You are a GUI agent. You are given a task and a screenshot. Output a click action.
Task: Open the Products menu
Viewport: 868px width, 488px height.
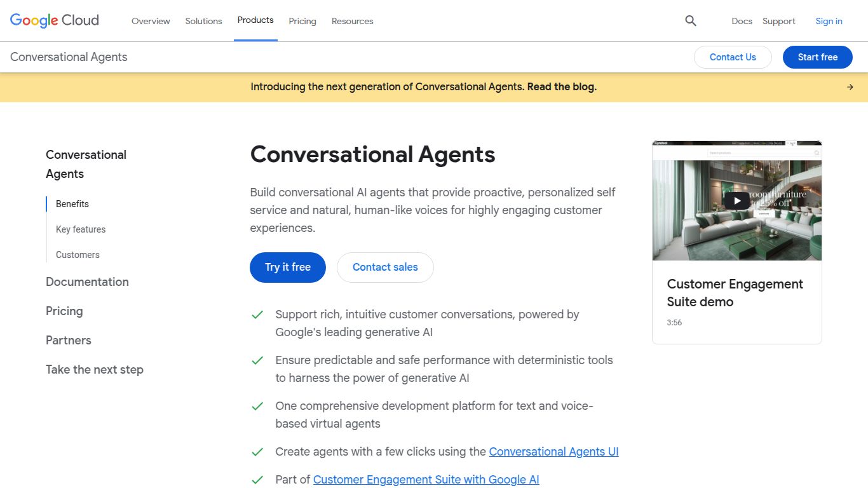[255, 20]
